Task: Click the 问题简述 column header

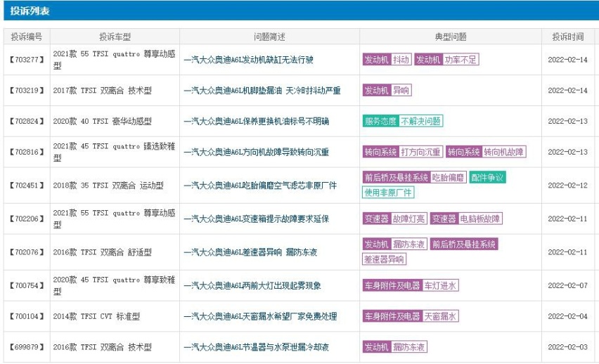Action: click(x=269, y=37)
